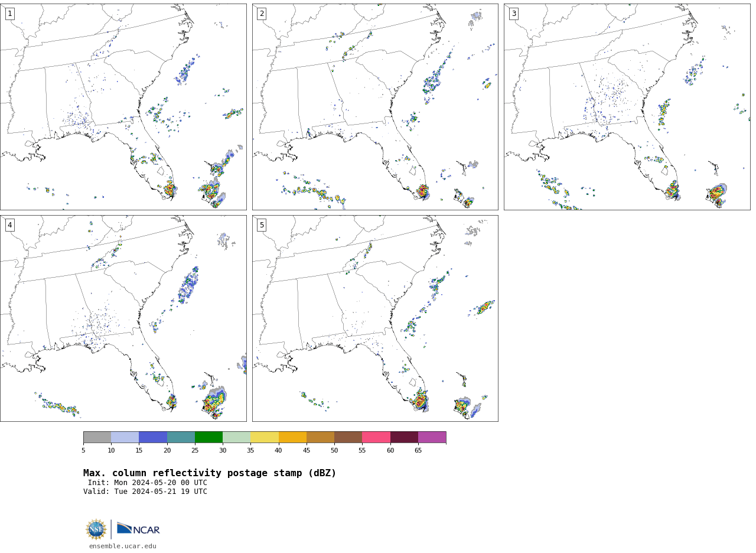756x553 pixels.
Task: Click the Init: Mon 2024-05-20 00 UTC text
Action: (x=148, y=483)
